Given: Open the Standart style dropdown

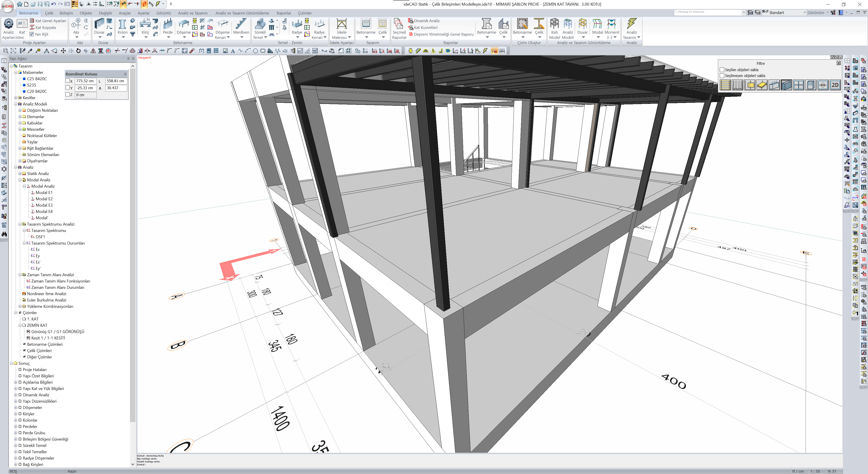Looking at the screenshot, I should (804, 12).
